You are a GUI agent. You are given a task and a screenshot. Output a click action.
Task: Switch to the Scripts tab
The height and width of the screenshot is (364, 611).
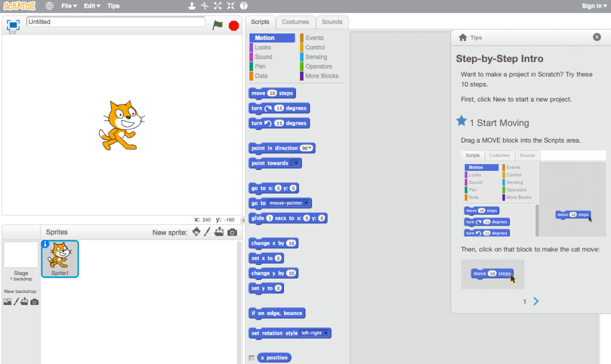point(260,22)
